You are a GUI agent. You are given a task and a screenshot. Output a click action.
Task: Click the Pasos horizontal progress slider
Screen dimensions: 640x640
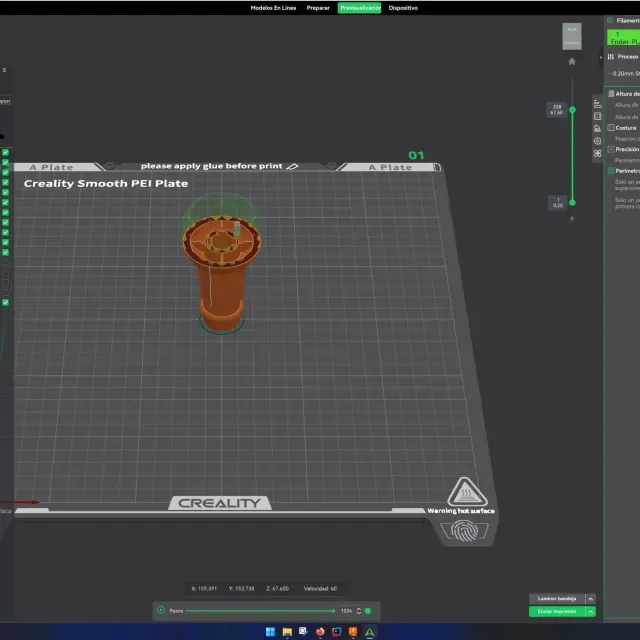click(260, 611)
